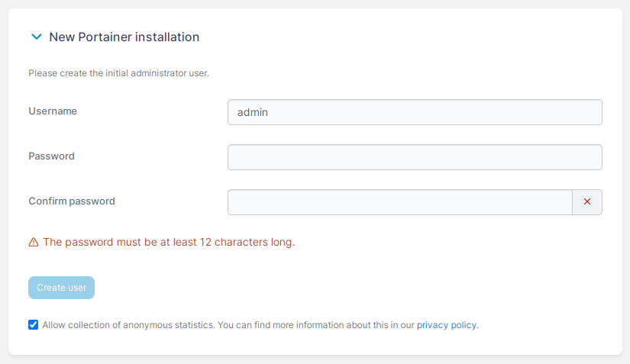Image resolution: width=630 pixels, height=364 pixels.
Task: Click the "New Portainer installation" heading
Action: click(x=124, y=37)
